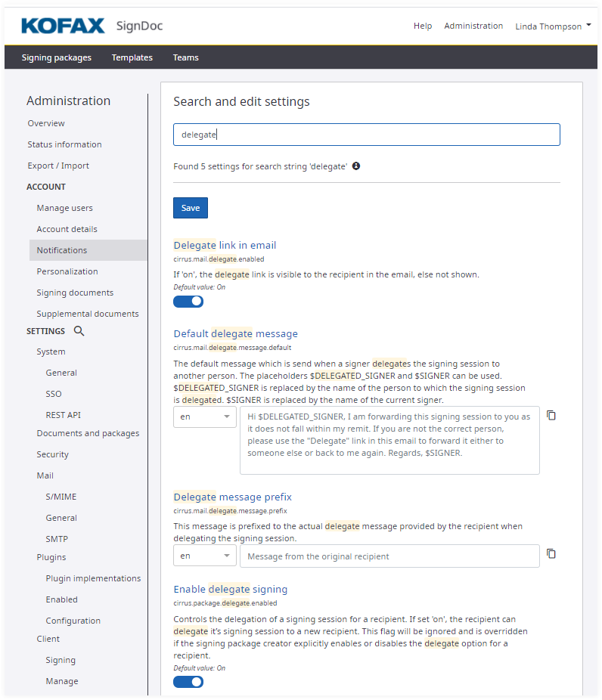Open language dropdown for default delegate message

[x=205, y=417]
